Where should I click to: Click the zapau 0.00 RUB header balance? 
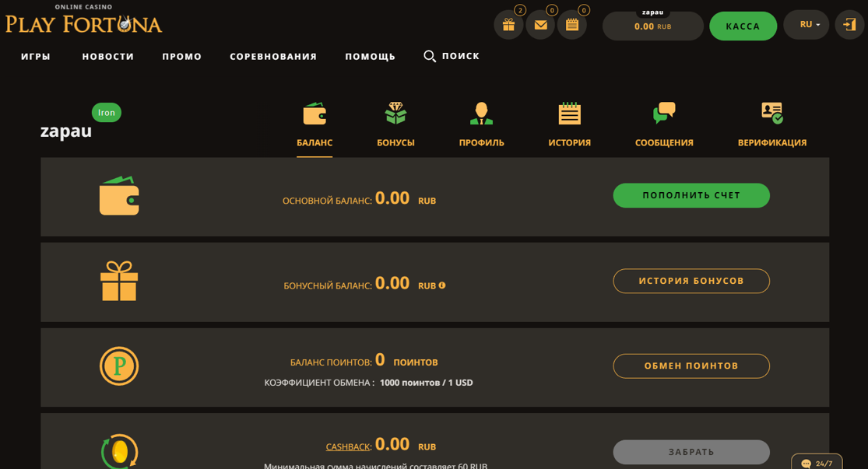tap(652, 26)
